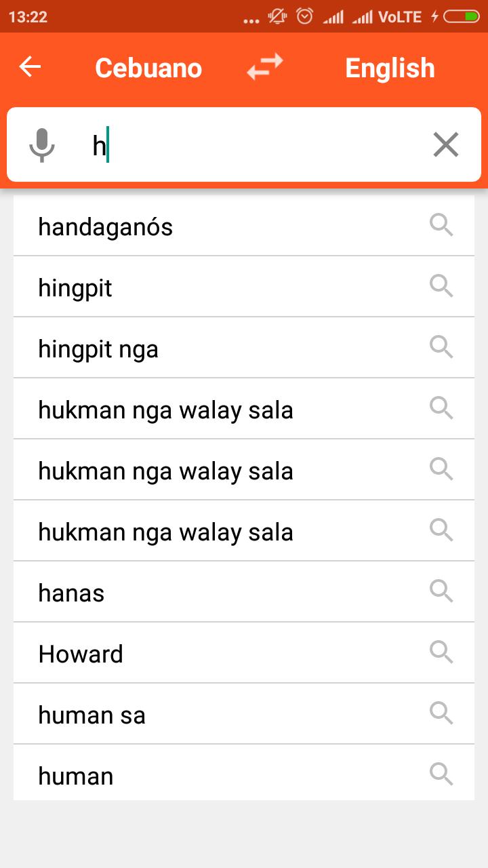The image size is (488, 868).
Task: Pick the last human suggestion
Action: (x=244, y=773)
